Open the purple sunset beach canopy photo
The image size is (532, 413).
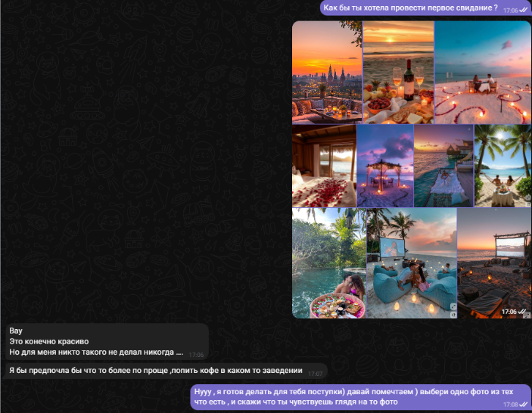[x=384, y=166]
